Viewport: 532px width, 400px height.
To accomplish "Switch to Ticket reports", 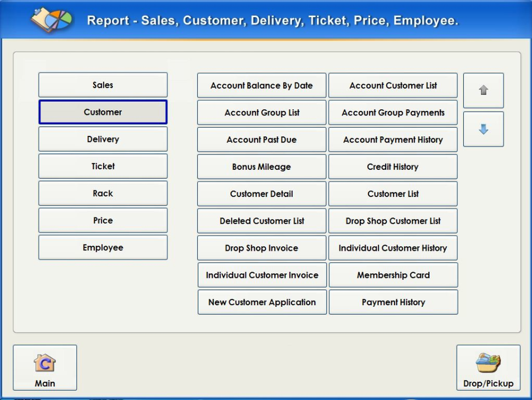I will click(103, 166).
